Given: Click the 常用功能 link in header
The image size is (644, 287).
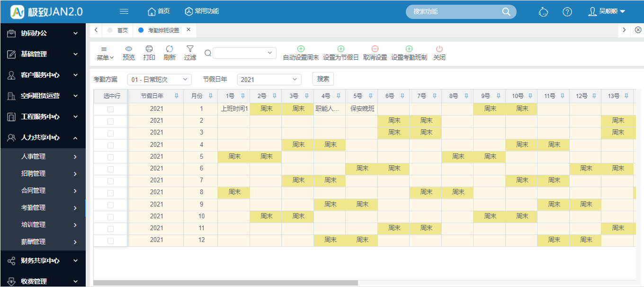Looking at the screenshot, I should click(x=202, y=11).
